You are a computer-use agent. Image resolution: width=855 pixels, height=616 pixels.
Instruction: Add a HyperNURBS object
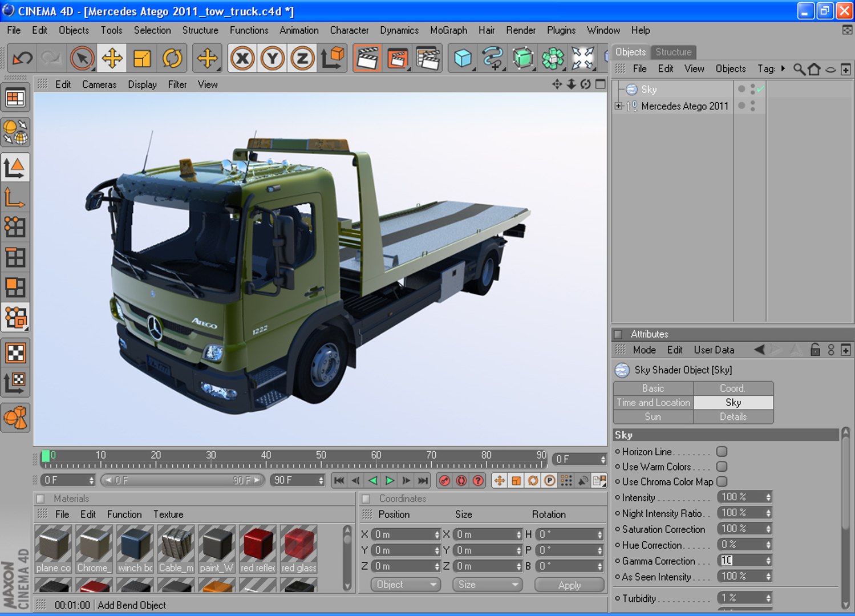[522, 58]
